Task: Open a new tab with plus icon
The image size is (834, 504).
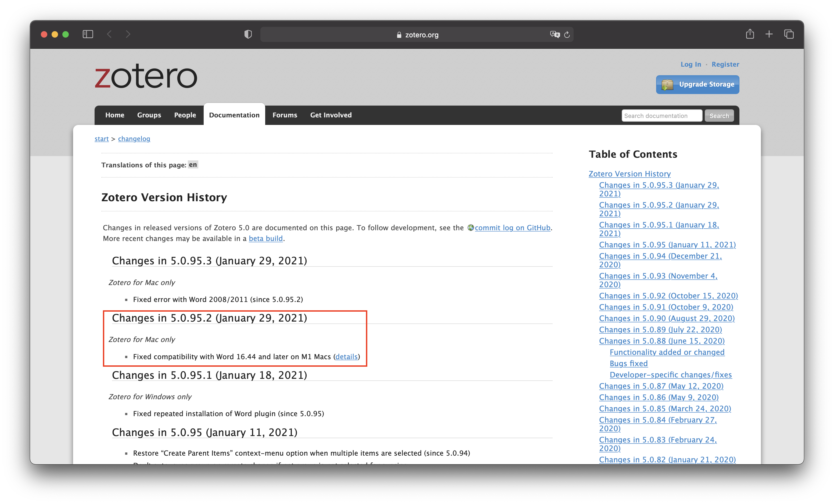Action: point(769,34)
